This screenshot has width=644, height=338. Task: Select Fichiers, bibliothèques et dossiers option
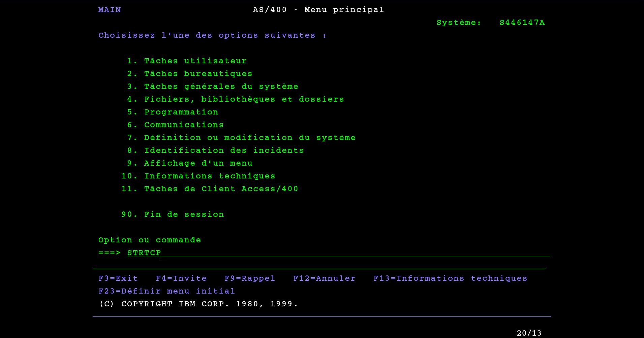coord(244,99)
